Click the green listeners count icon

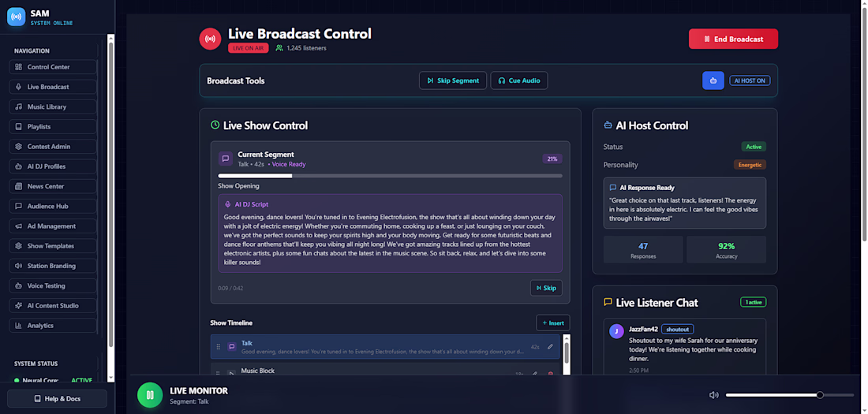coord(279,48)
